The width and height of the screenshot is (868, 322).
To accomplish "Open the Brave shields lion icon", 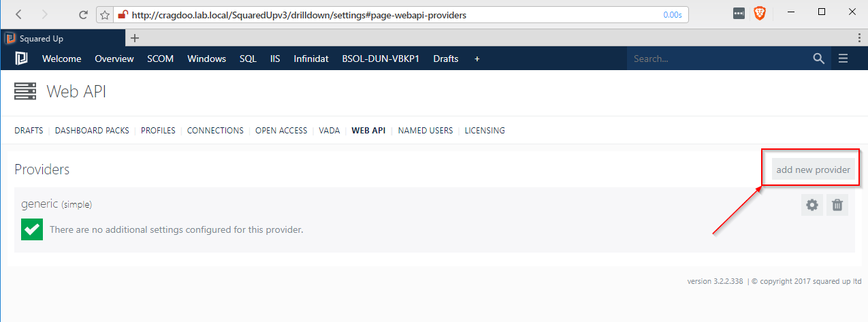I will pos(760,13).
